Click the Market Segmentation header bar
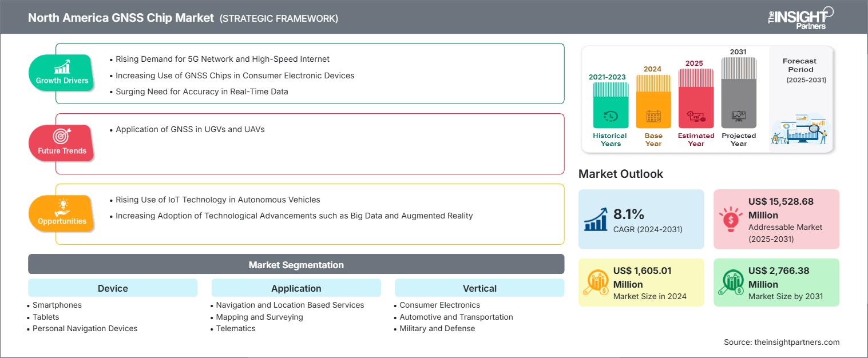Image resolution: width=868 pixels, height=358 pixels. tap(296, 264)
